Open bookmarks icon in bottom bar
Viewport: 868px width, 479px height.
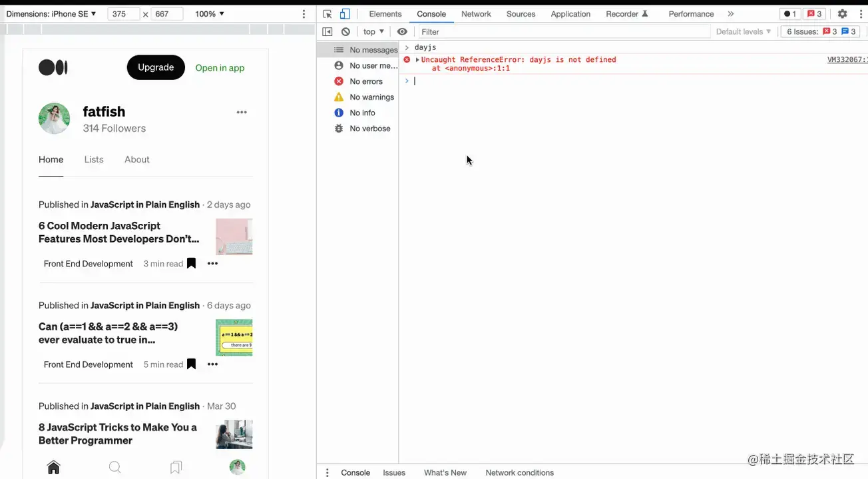[x=176, y=467]
